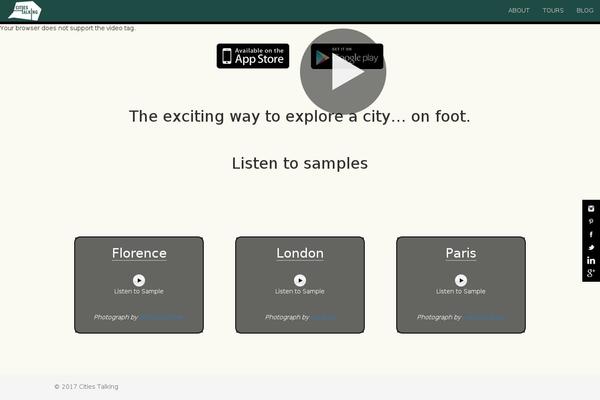Open the Google Plus social icon

[x=591, y=273]
